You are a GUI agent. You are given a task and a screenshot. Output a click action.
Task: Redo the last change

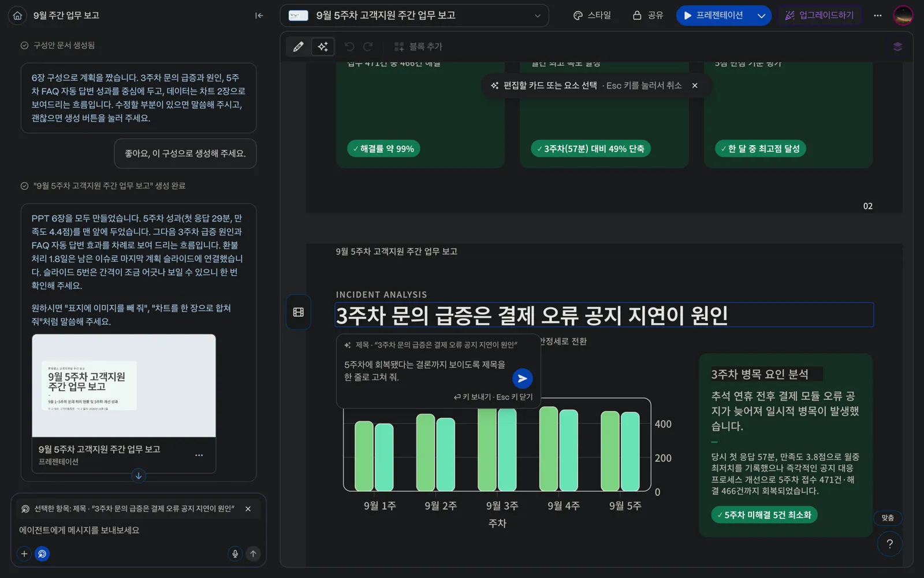point(368,46)
